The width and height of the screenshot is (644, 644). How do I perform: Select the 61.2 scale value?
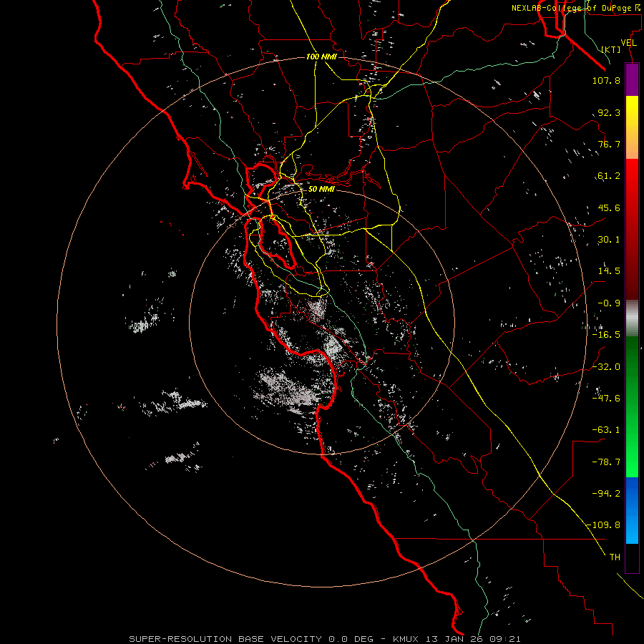[x=609, y=176]
